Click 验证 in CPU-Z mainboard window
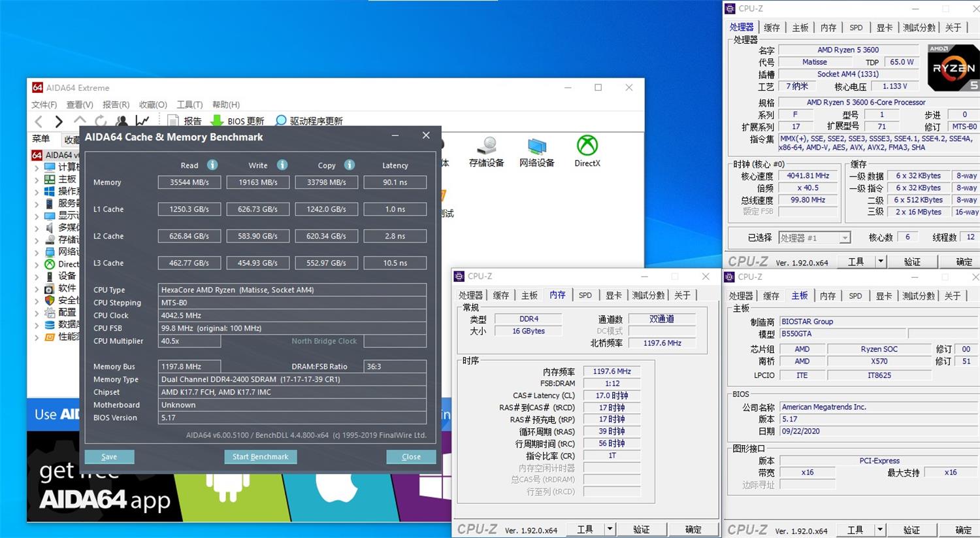Image resolution: width=980 pixels, height=538 pixels. [911, 530]
